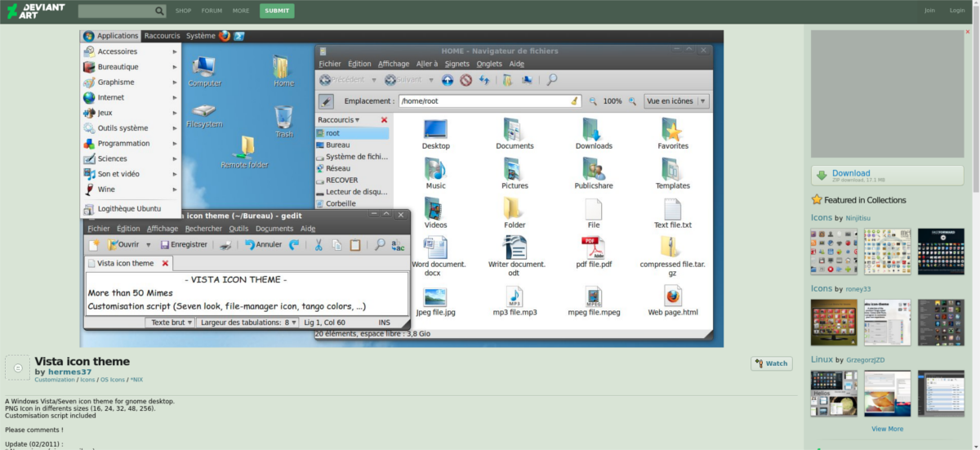The width and height of the screenshot is (980, 450).
Task: Click Find and Replace icon in gedit
Action: [x=398, y=244]
